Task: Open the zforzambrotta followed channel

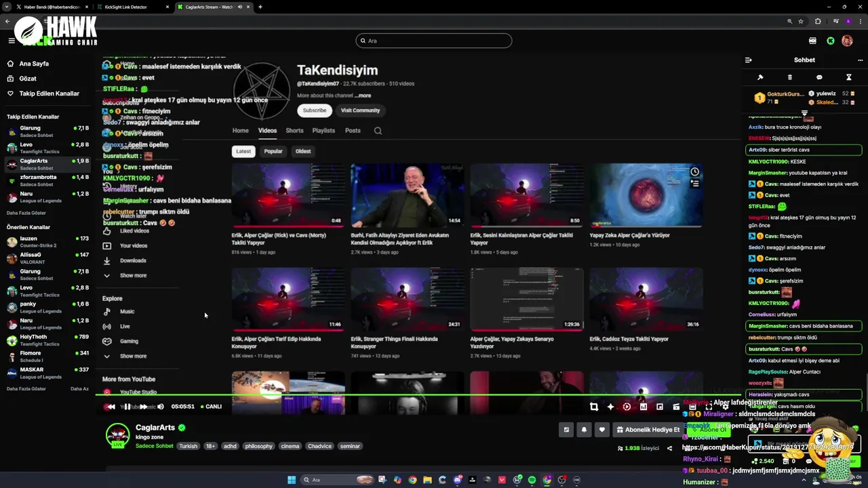Action: tap(47, 180)
